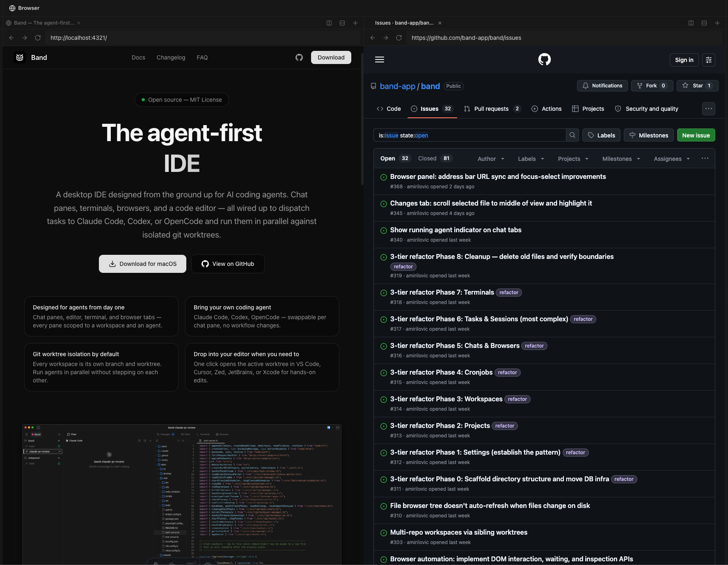This screenshot has height=565, width=728.
Task: Open the three-dot menu in issues list header
Action: (705, 158)
